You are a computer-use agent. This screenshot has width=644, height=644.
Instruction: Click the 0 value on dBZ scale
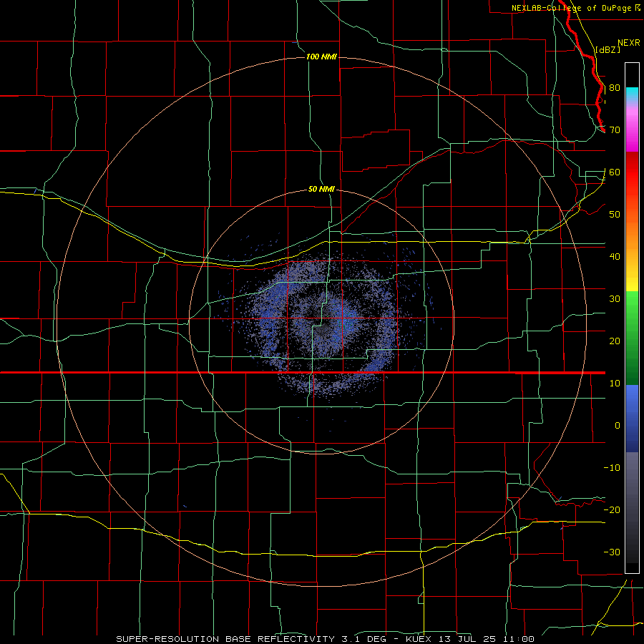pyautogui.click(x=618, y=426)
